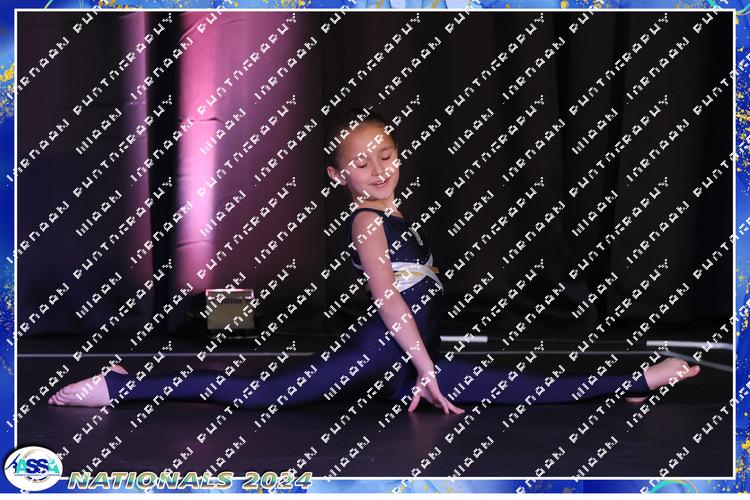
Task: Click the "NATIONALS 2024" caption text
Action: (190, 480)
